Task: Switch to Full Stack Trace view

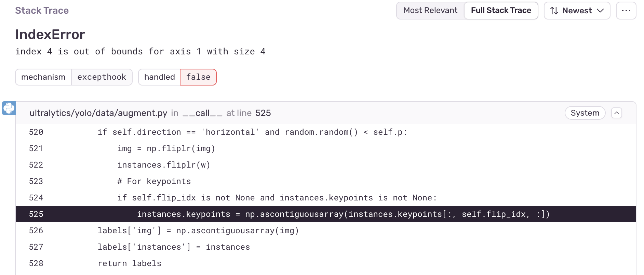Action: (x=501, y=10)
